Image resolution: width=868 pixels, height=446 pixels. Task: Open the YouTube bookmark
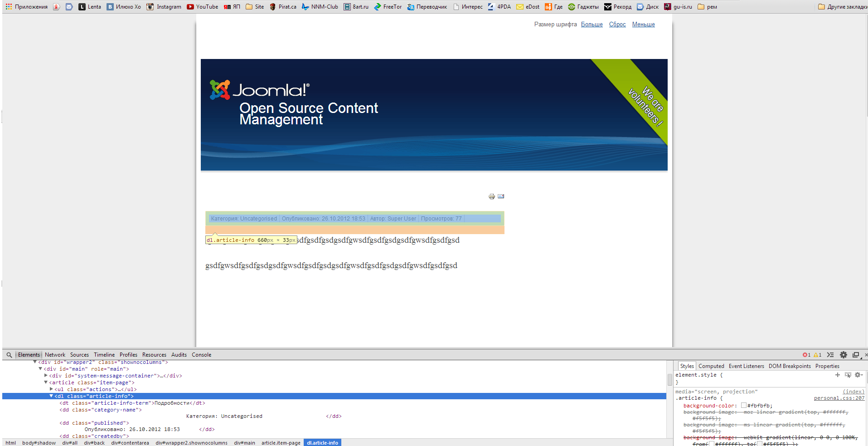coord(203,7)
